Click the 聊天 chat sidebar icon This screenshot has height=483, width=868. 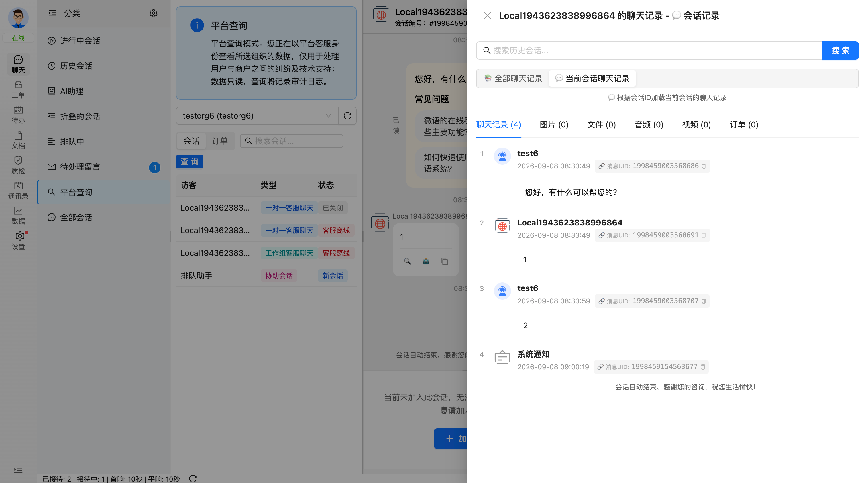[18, 64]
